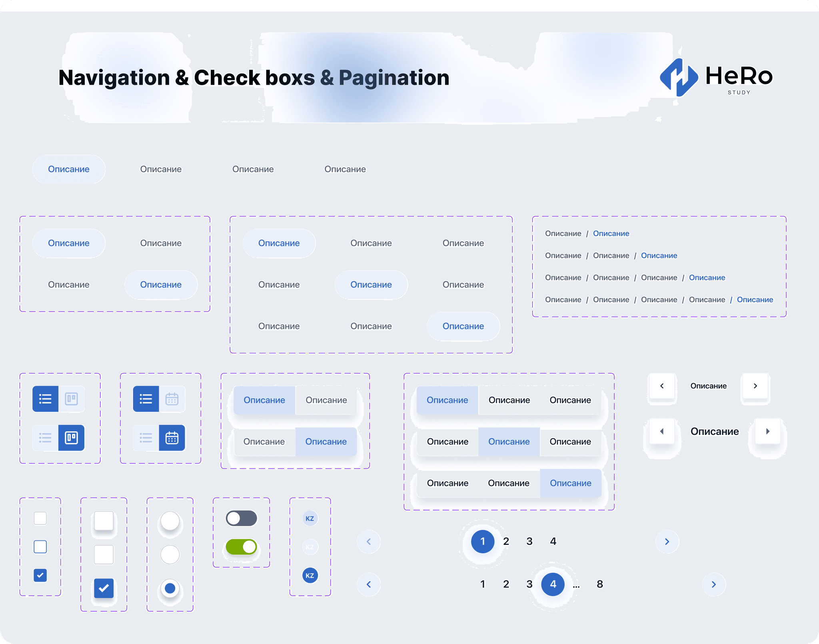Click the dark blue KZ language badge
This screenshot has width=819, height=644.
click(x=310, y=576)
